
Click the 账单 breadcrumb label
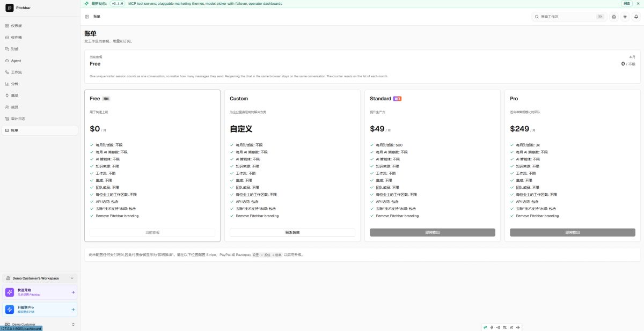[97, 17]
